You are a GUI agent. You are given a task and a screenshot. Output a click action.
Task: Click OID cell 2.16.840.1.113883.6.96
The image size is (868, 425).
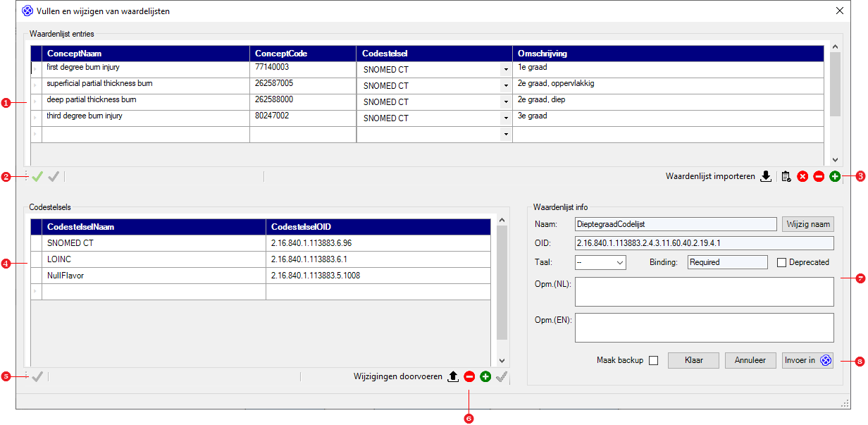[x=378, y=242]
